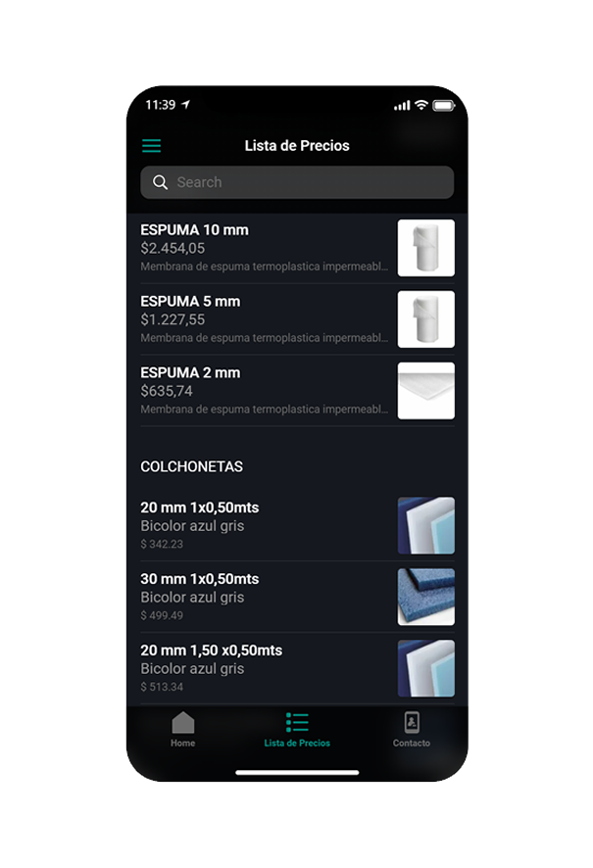Screen dimensions: 593x868
Task: View the 30 mm blue foam thumbnail
Action: (426, 597)
